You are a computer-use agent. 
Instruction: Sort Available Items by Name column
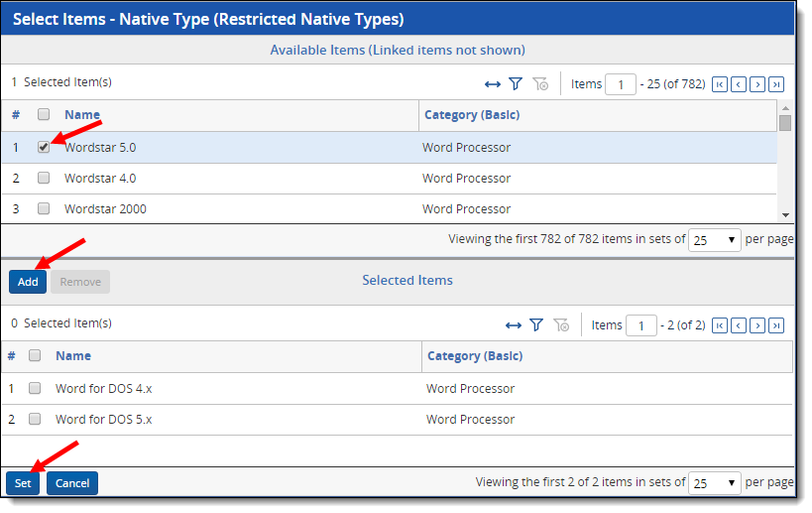(x=82, y=114)
